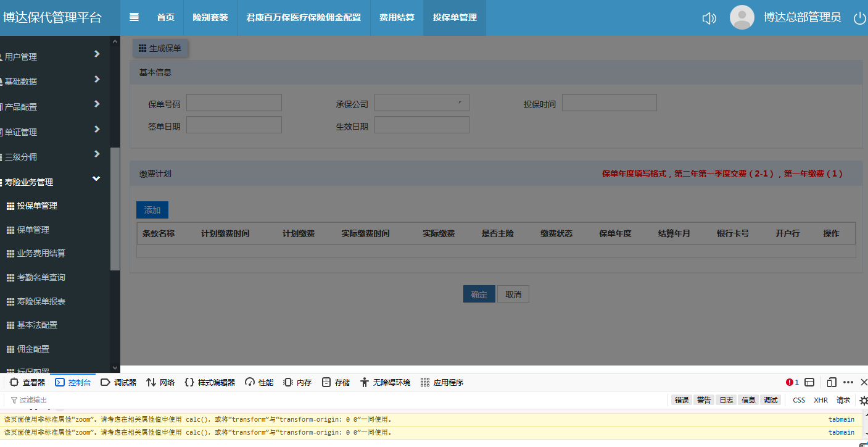Open the 查看器 devtools tab

pos(28,382)
